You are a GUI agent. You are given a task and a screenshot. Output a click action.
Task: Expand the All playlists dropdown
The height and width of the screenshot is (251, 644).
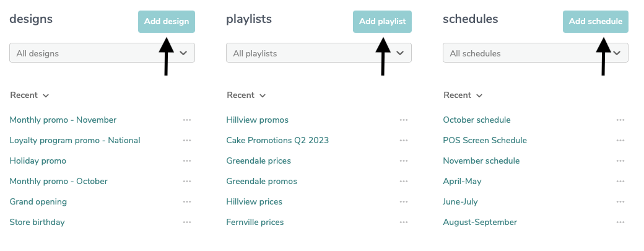tap(319, 53)
